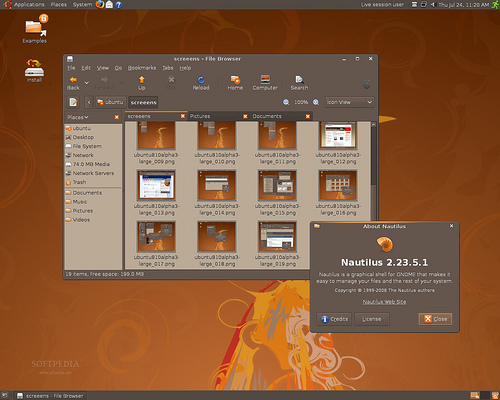The width and height of the screenshot is (500, 400).
Task: Zoom in with the magnifier plus icon
Action: point(316,102)
